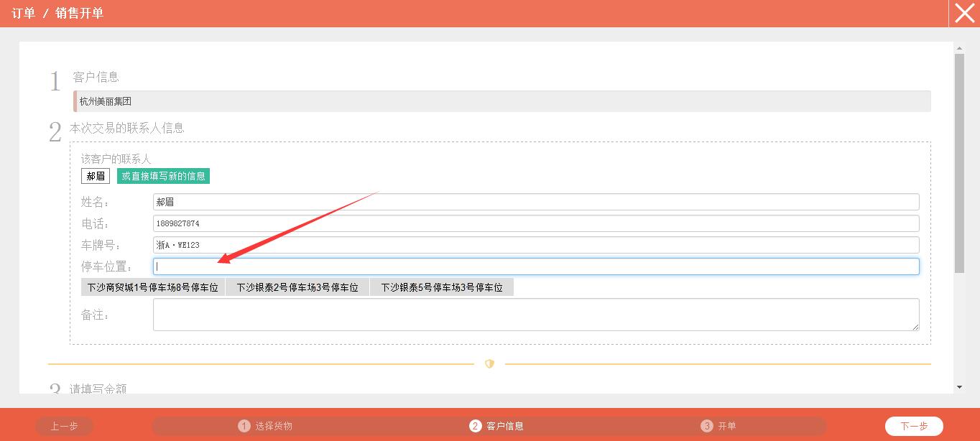Click the shield icon on the divider
Viewport: 980px width, 441px height.
coord(489,364)
